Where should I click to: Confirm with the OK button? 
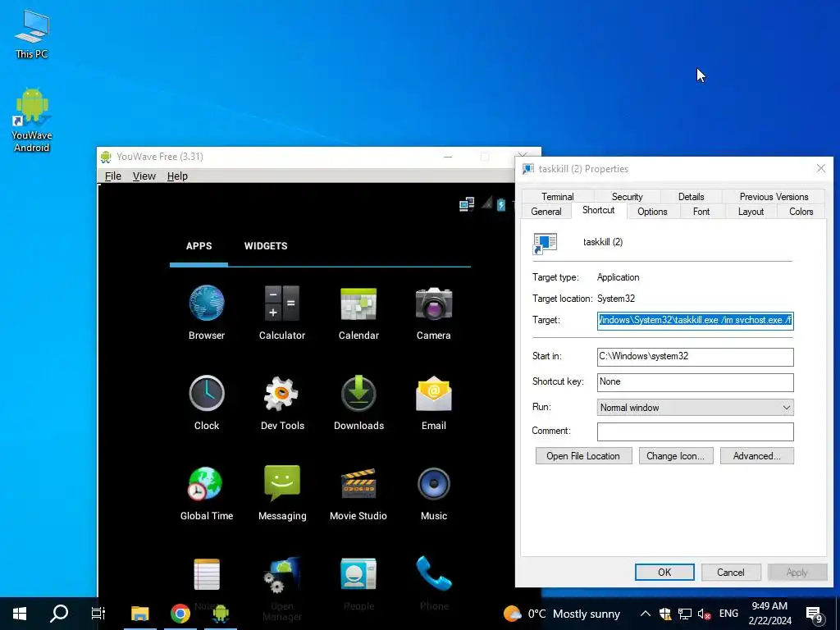[664, 572]
